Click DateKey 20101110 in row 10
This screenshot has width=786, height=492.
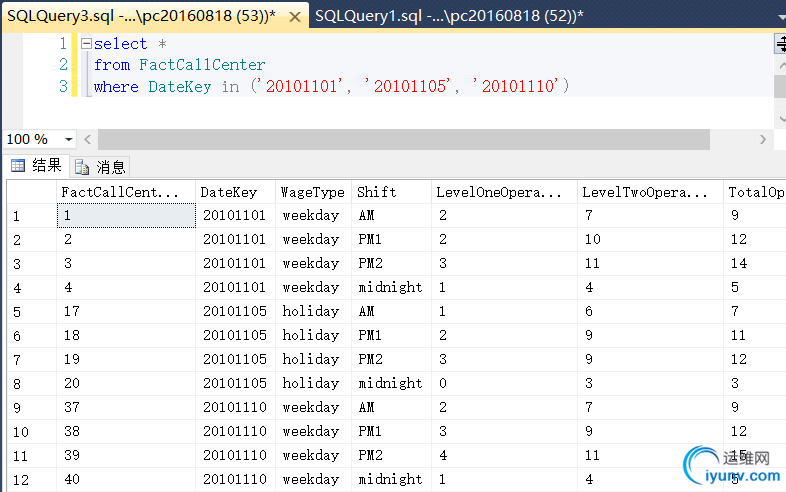tap(235, 431)
